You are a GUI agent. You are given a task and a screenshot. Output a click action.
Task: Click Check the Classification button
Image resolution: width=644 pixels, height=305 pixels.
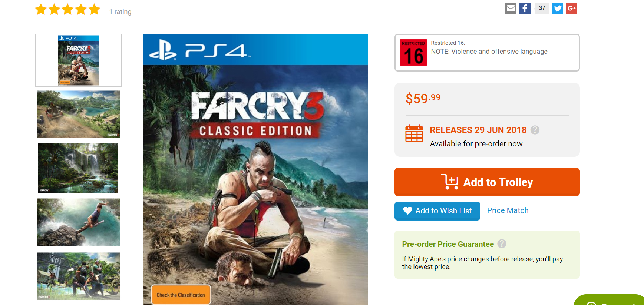click(x=181, y=295)
